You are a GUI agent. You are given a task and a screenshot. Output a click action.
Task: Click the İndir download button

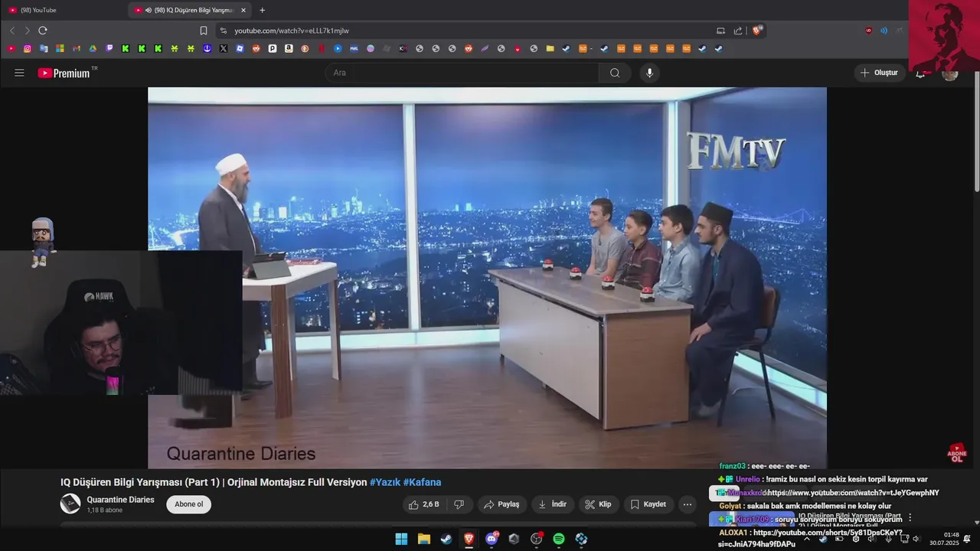point(553,504)
